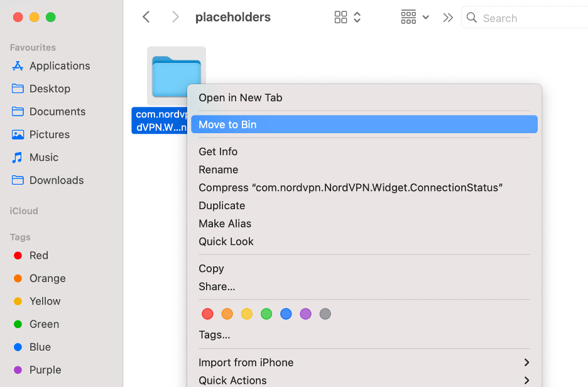Open the Documents sidebar item

(55, 111)
